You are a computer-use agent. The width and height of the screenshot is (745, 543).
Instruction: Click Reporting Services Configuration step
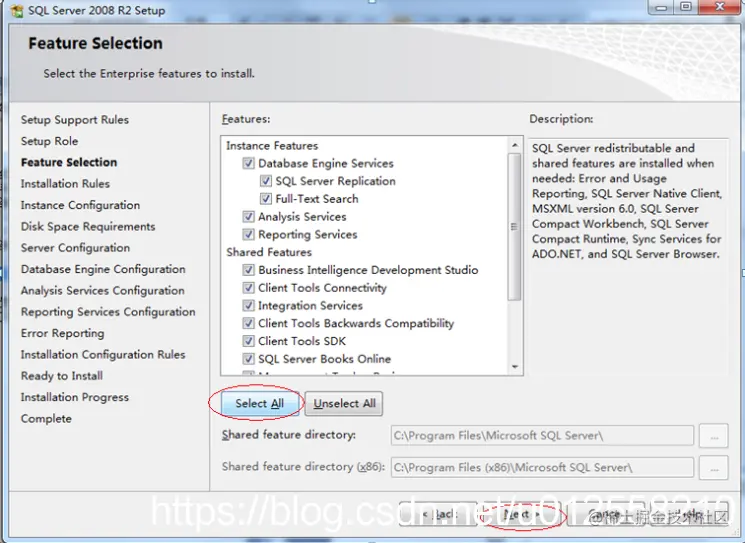(108, 312)
